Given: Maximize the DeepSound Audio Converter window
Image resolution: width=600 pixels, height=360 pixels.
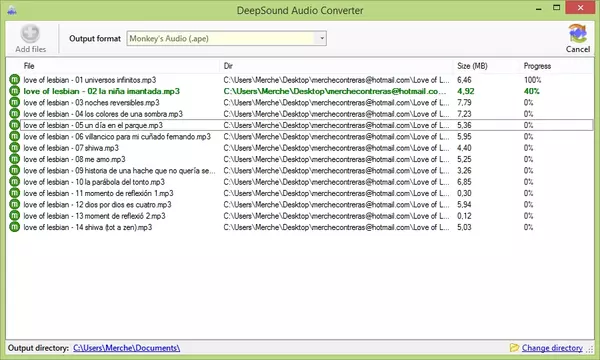Looking at the screenshot, I should coord(556,8).
